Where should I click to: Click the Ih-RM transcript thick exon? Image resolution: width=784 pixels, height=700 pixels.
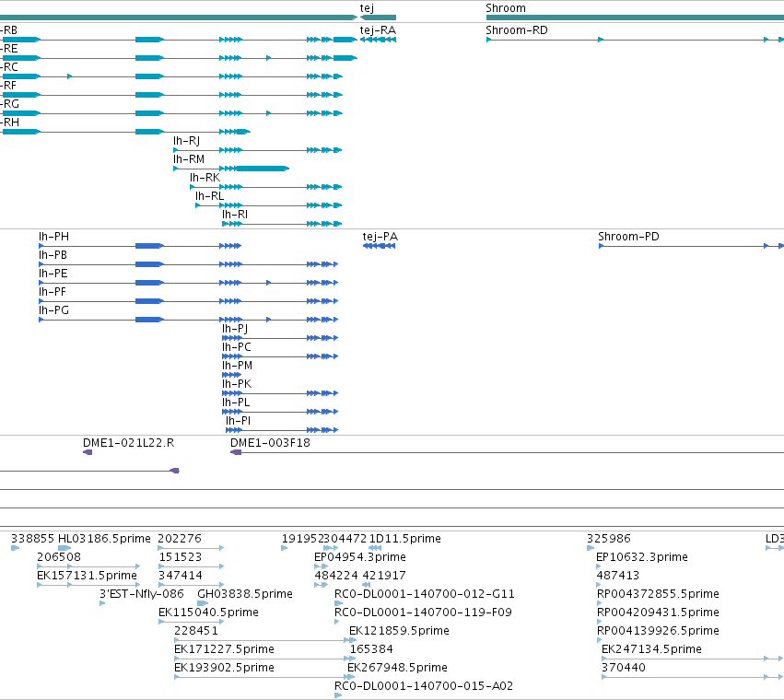tap(262, 169)
